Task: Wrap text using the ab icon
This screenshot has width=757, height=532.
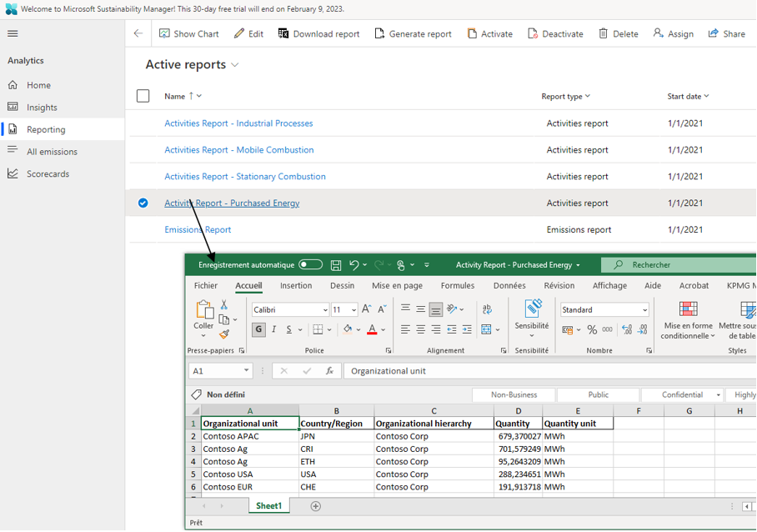Action: click(x=487, y=309)
